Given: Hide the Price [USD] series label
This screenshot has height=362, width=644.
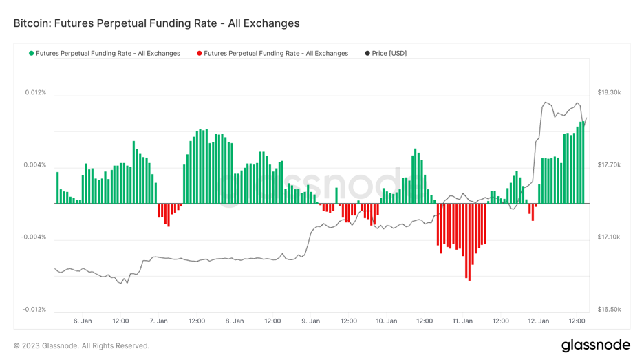Looking at the screenshot, I should click(389, 54).
